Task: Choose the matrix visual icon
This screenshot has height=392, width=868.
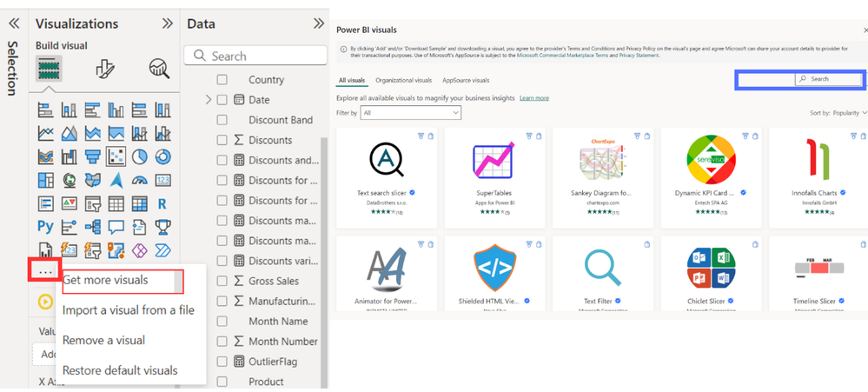Action: 140,203
